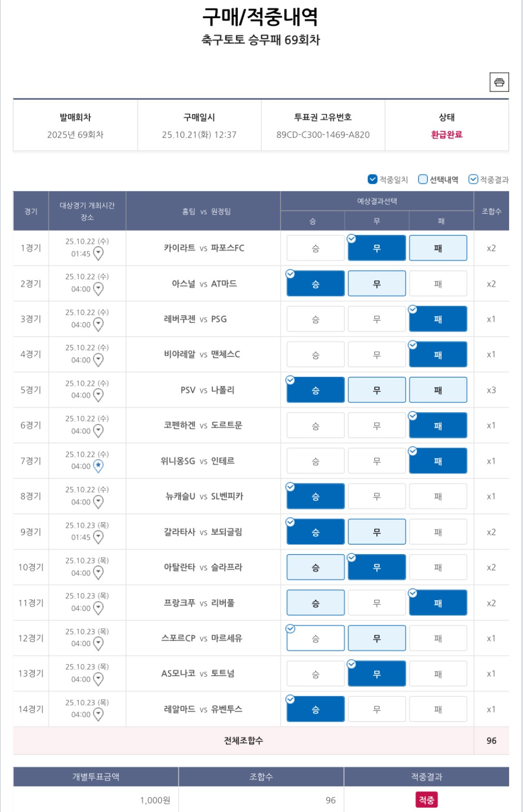Screen dimensions: 523x812
Task: Click starred location pin for match 7 (위니옹SG vs 인테르)
Action: (x=98, y=466)
